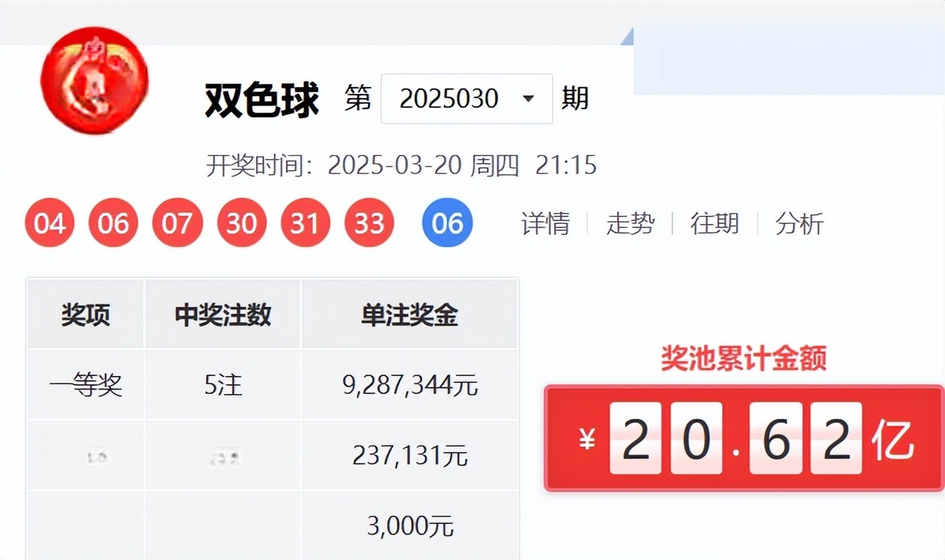
Task: Click the 3,000元 prize cell
Action: pyautogui.click(x=410, y=527)
